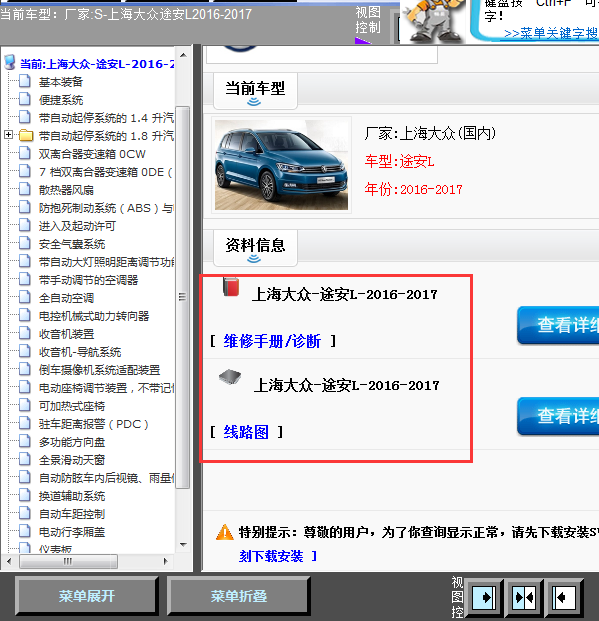
Task: Select 自动防眩车内后视镜 tree item
Action: tap(106, 478)
